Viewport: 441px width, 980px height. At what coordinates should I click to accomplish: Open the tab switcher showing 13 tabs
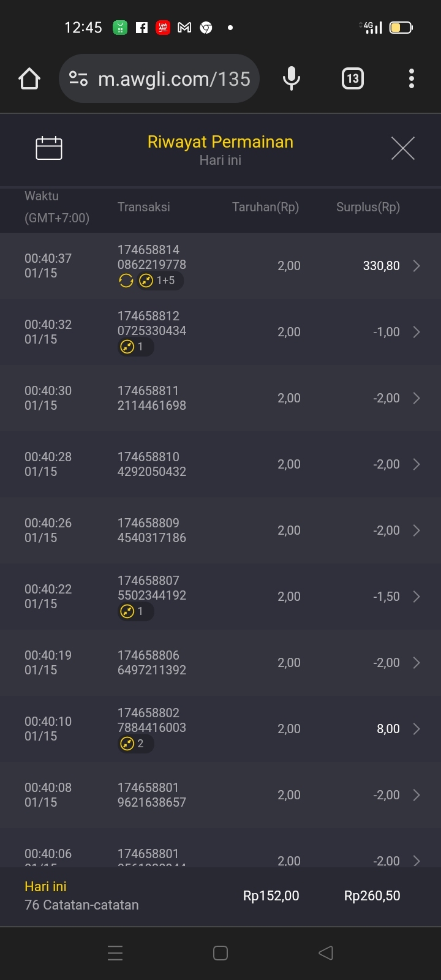352,79
